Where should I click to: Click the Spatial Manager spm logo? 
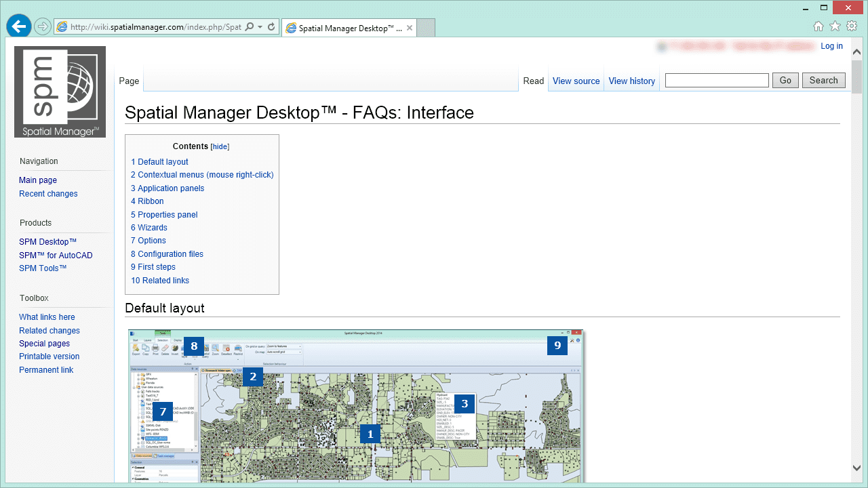60,91
